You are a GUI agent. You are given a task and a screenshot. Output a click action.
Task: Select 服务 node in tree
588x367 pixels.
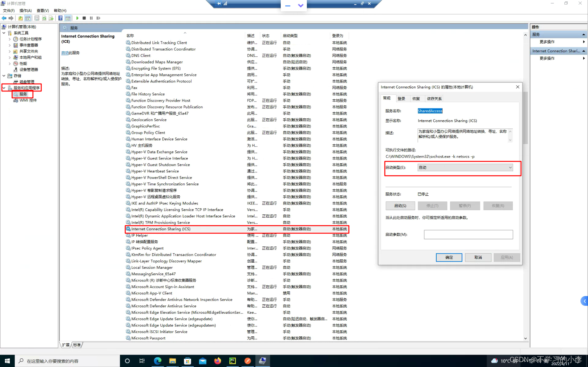(23, 94)
